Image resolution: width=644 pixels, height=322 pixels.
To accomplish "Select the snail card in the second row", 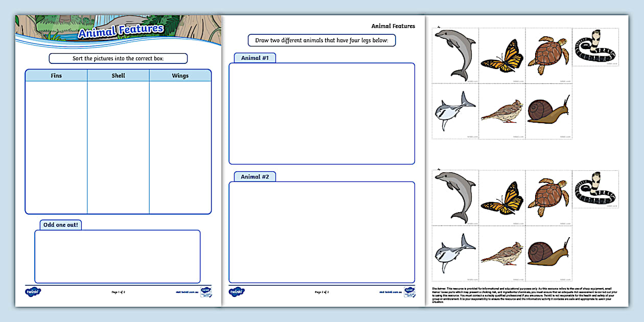I will [x=548, y=111].
